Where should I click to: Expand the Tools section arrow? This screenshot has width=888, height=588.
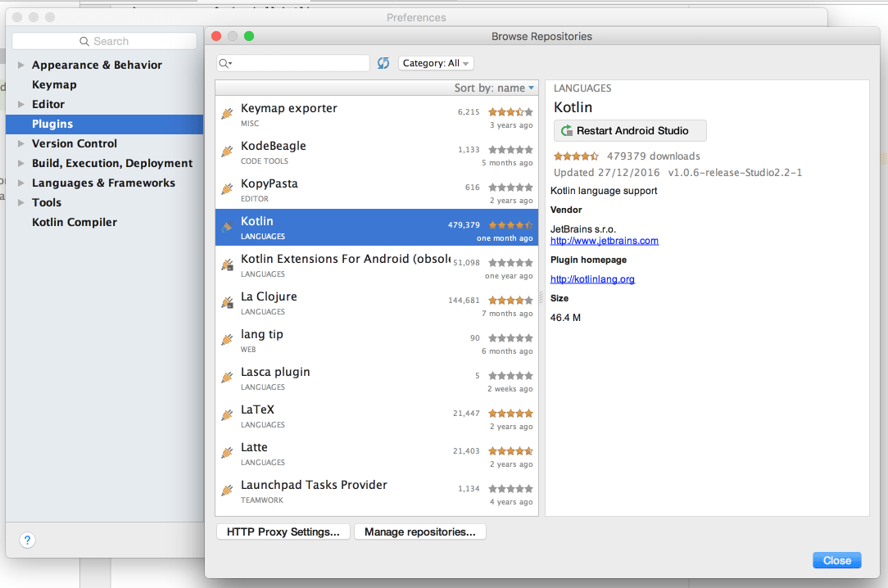(21, 202)
